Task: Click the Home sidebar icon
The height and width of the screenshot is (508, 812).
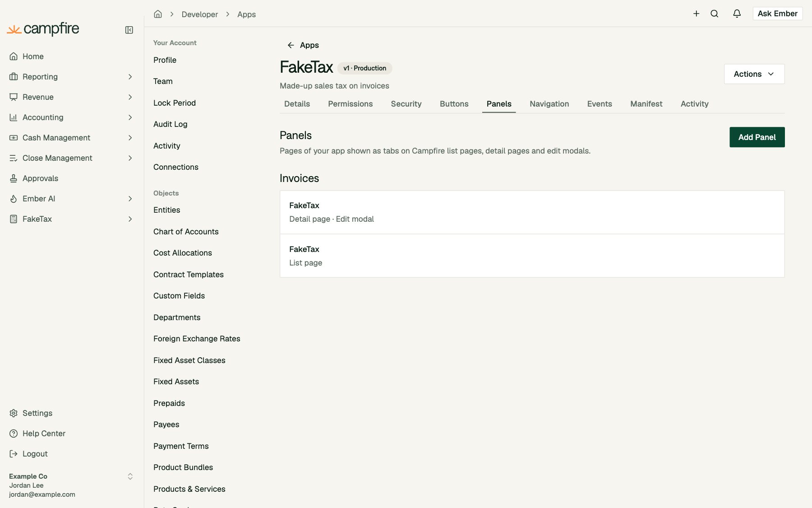Action: click(x=14, y=56)
